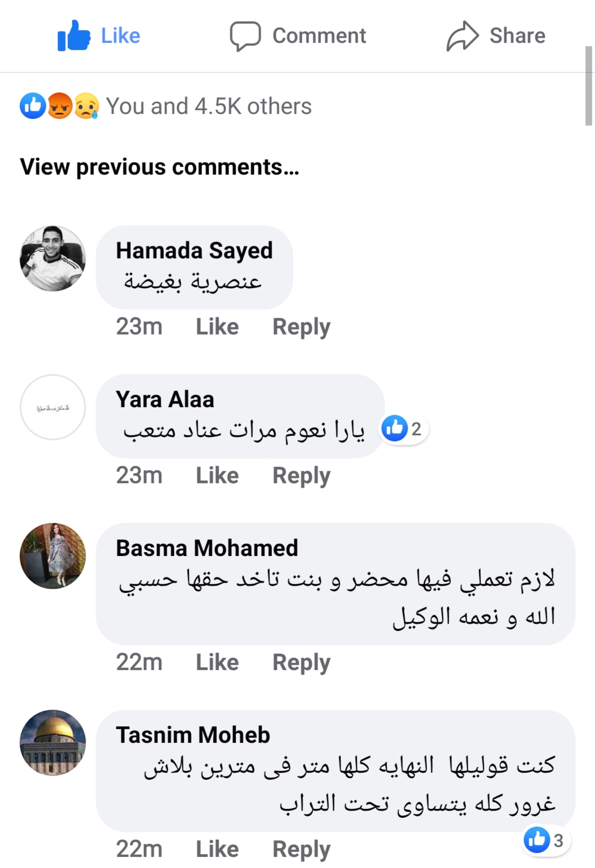The width and height of the screenshot is (595, 868).
Task: Click the vertical scrollbar on the right
Action: click(588, 86)
